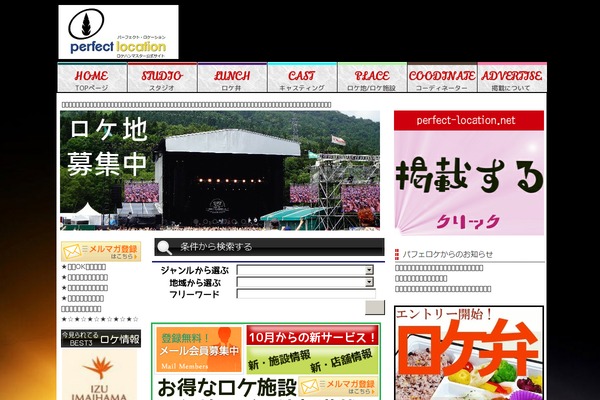Click the メルマガ登録 button beside お得なロケ施設

point(338,387)
